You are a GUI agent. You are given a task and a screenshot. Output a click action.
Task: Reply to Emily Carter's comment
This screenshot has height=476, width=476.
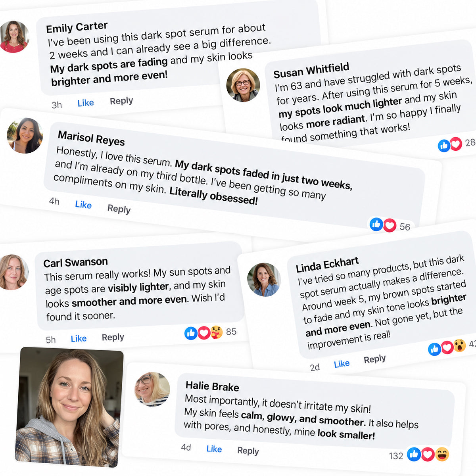[121, 101]
